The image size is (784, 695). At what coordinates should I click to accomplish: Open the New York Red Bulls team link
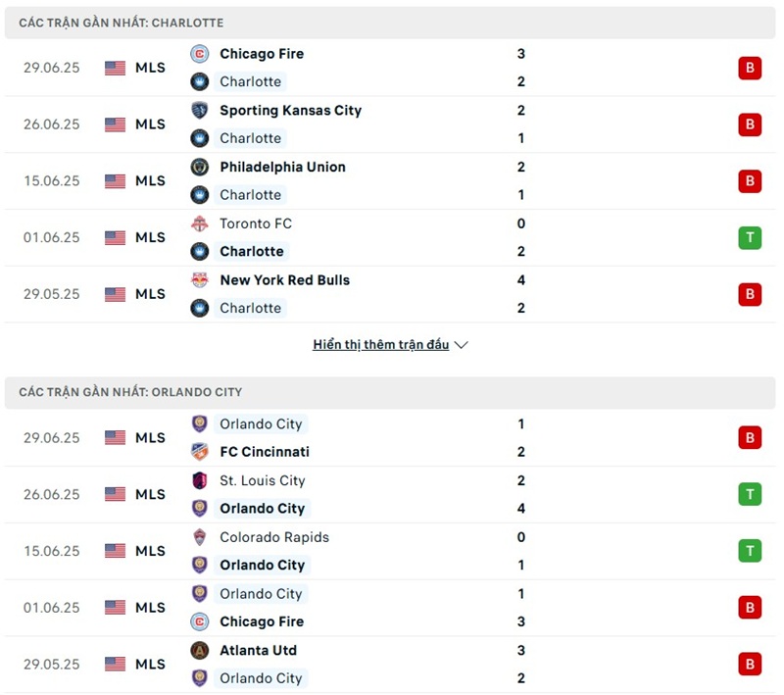[x=284, y=280]
